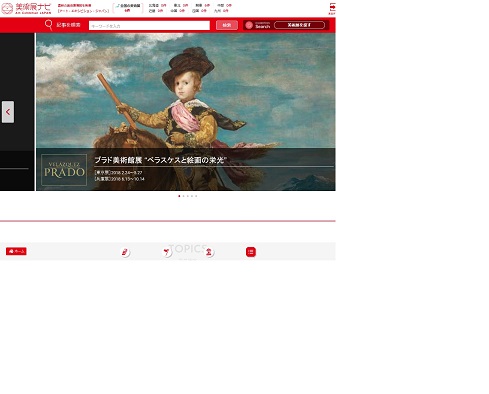Select the last carousel dot indicator
Viewport: 489px width, 394px height.
196,196
